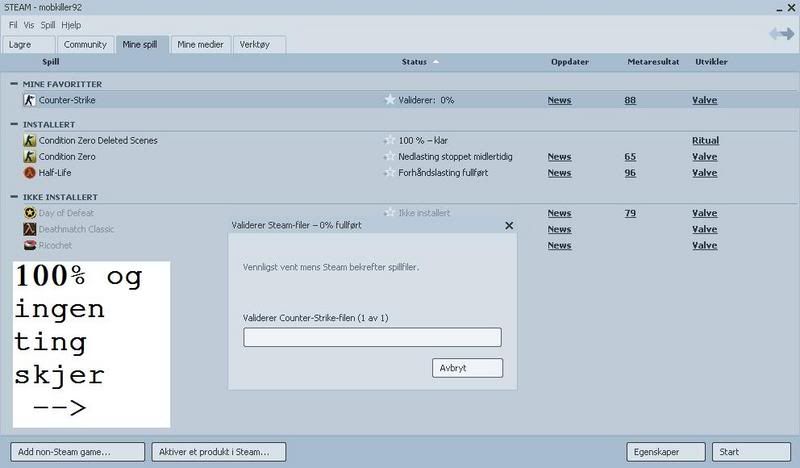Click the back/forward navigation arrows icon
Screen dimensions: 800x468
pos(781,35)
